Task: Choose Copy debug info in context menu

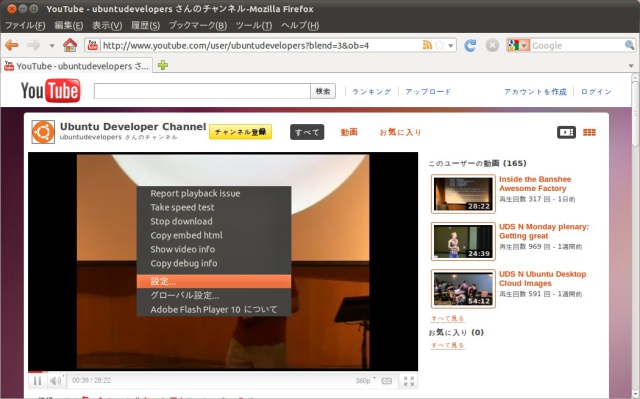Action: click(214, 263)
